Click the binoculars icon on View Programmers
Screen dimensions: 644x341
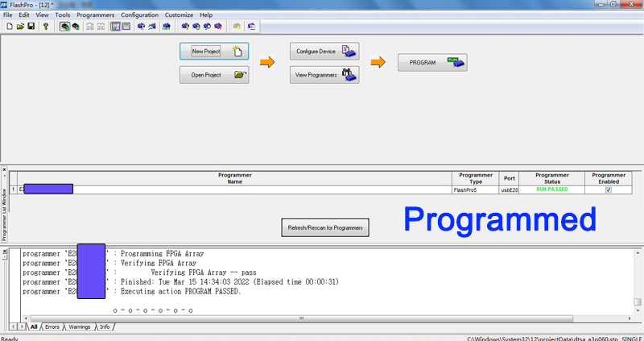tap(349, 75)
